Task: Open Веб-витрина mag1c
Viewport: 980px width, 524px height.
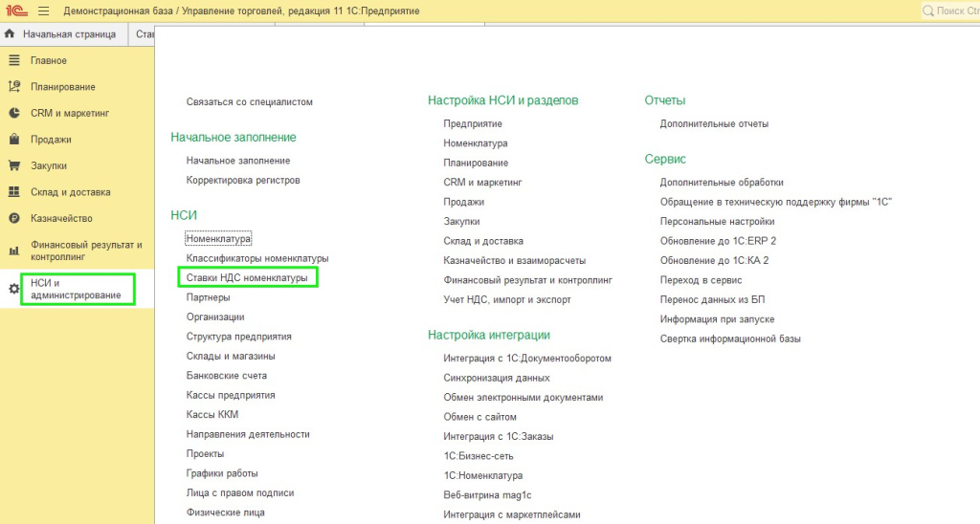Action: [x=487, y=495]
